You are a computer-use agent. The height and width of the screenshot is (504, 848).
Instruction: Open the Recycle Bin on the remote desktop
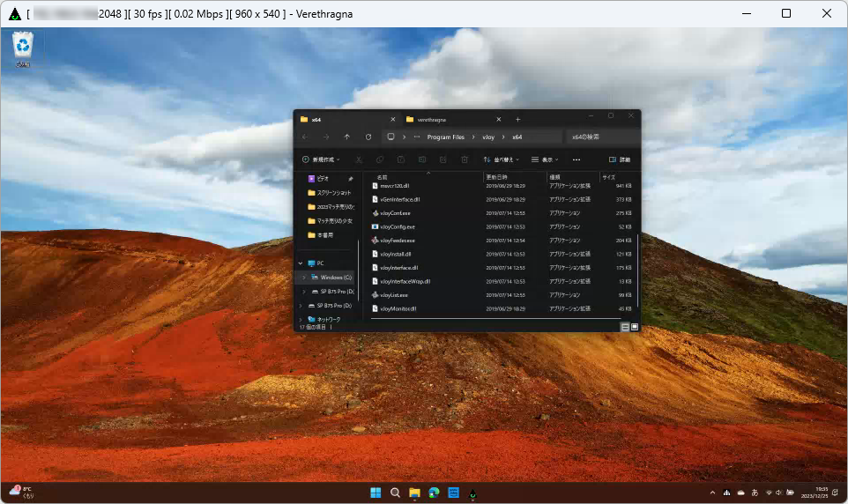23,49
